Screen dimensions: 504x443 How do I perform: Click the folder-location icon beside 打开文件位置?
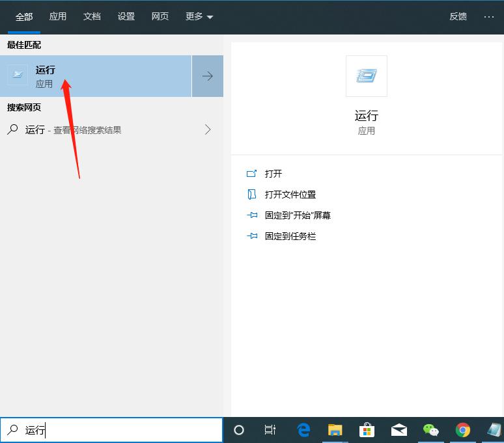click(x=252, y=195)
